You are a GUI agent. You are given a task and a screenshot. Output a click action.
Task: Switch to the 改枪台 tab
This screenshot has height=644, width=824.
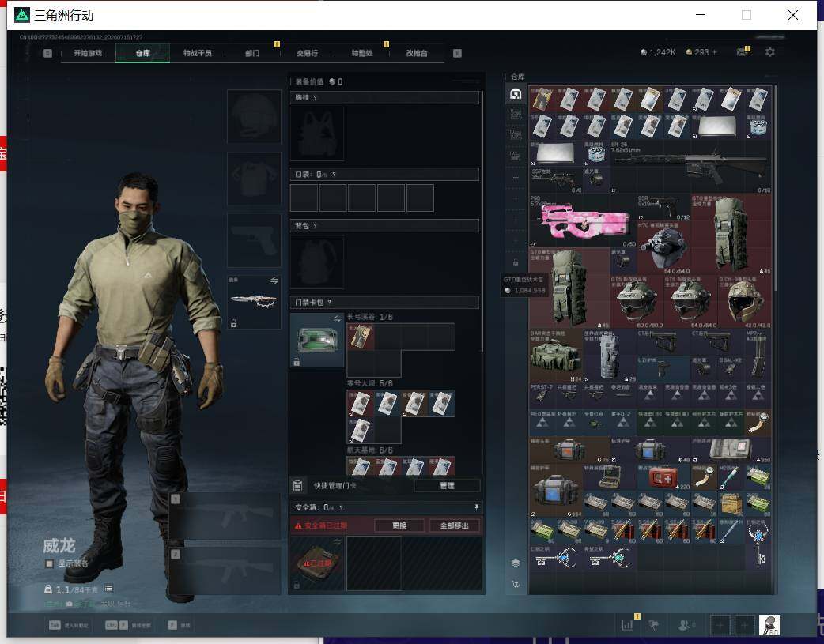click(x=417, y=53)
